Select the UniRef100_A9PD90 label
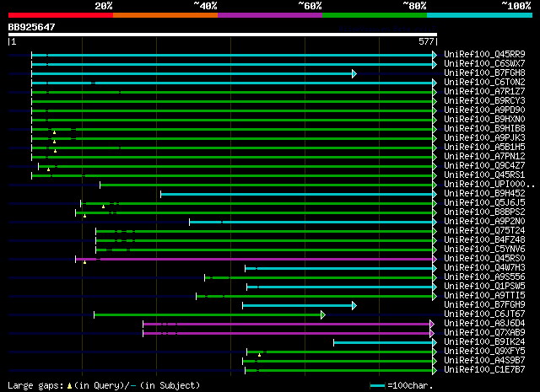The image size is (540, 392). pyautogui.click(x=484, y=110)
